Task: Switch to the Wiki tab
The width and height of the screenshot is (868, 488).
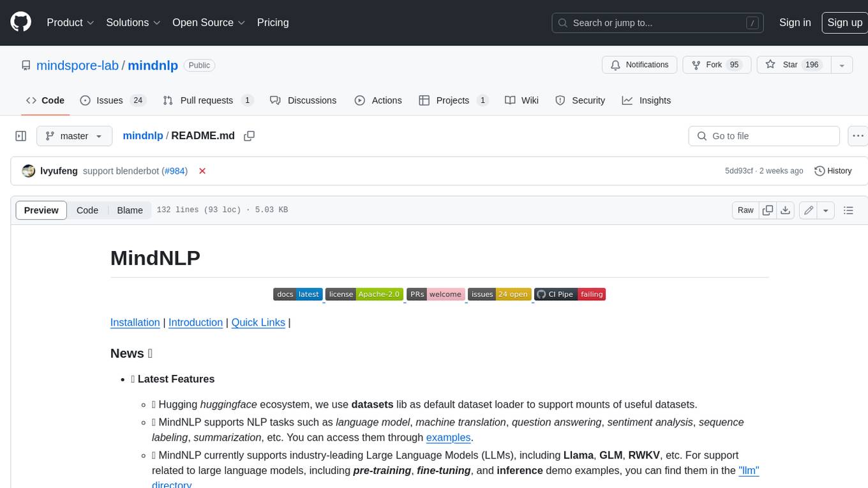Action: click(521, 100)
